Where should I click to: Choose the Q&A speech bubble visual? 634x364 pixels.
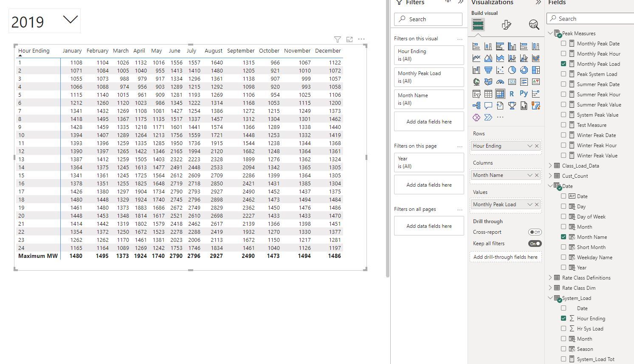pos(488,106)
